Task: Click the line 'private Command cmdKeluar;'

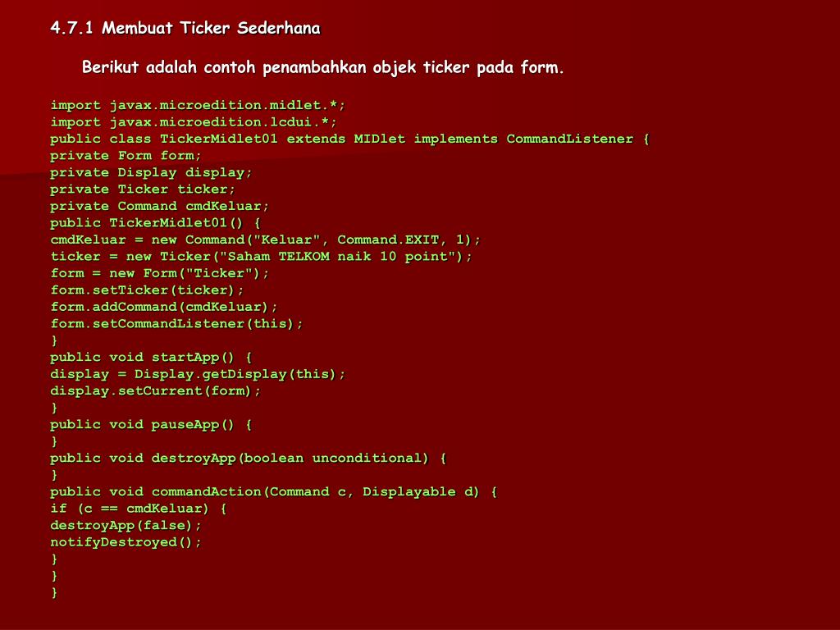Action: pos(160,206)
